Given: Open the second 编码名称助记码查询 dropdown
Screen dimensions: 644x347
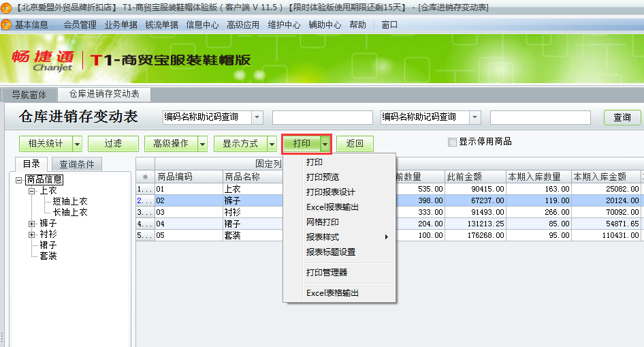Looking at the screenshot, I should pyautogui.click(x=474, y=117).
